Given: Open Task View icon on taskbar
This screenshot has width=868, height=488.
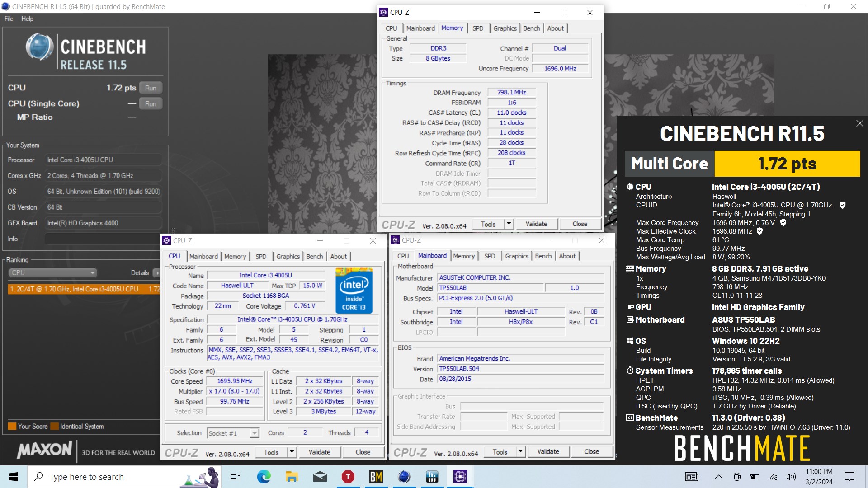Looking at the screenshot, I should (x=235, y=477).
